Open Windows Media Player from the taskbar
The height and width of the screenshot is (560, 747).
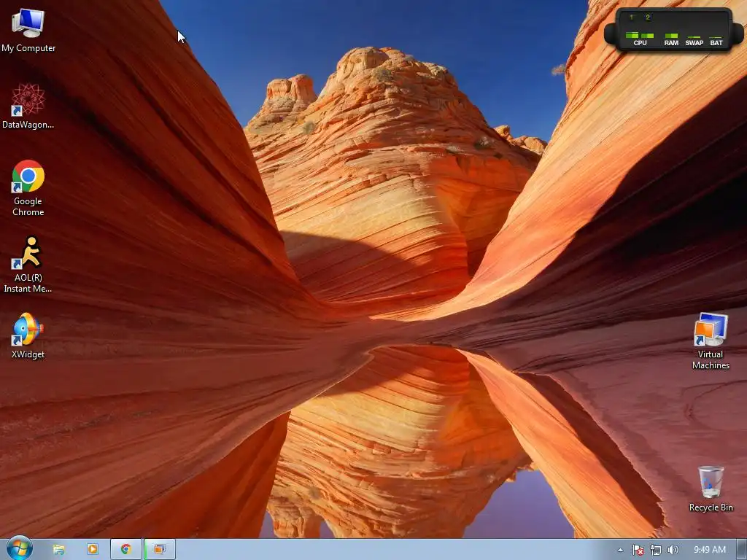click(93, 550)
